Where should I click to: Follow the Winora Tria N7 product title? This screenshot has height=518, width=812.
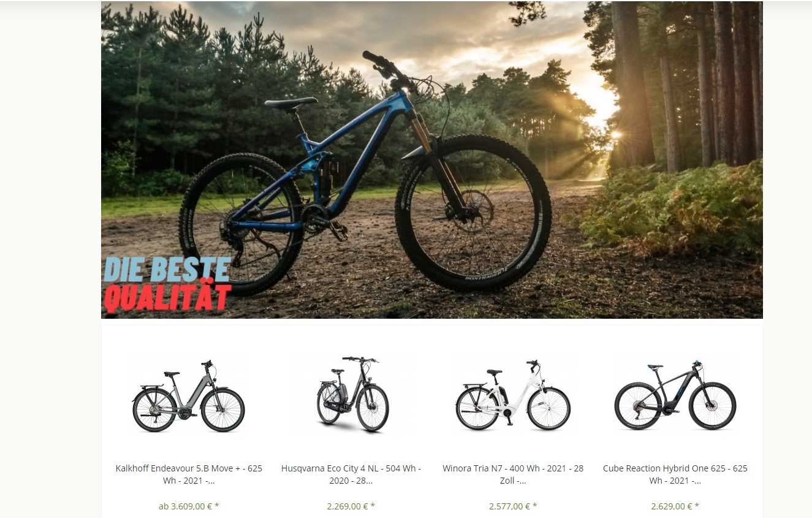513,474
